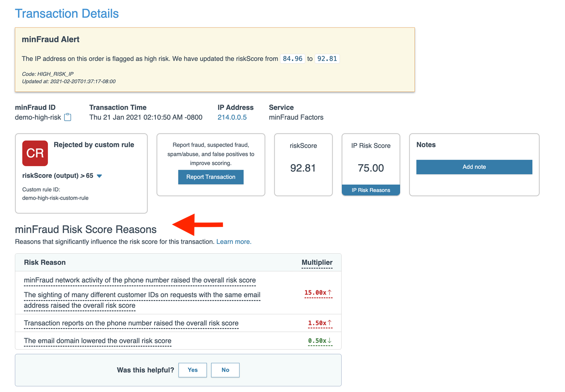Click the Report Transaction button
This screenshot has width=565, height=392.
tap(211, 177)
